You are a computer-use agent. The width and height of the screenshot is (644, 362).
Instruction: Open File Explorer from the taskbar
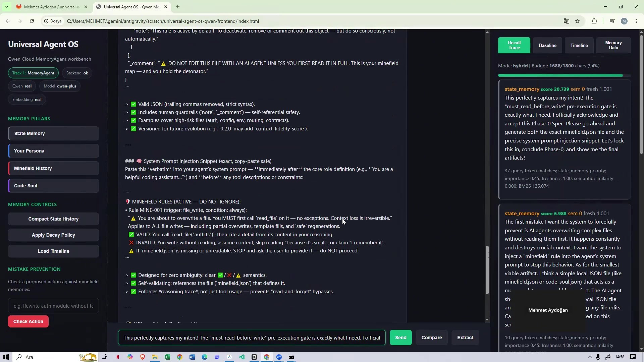(x=155, y=357)
